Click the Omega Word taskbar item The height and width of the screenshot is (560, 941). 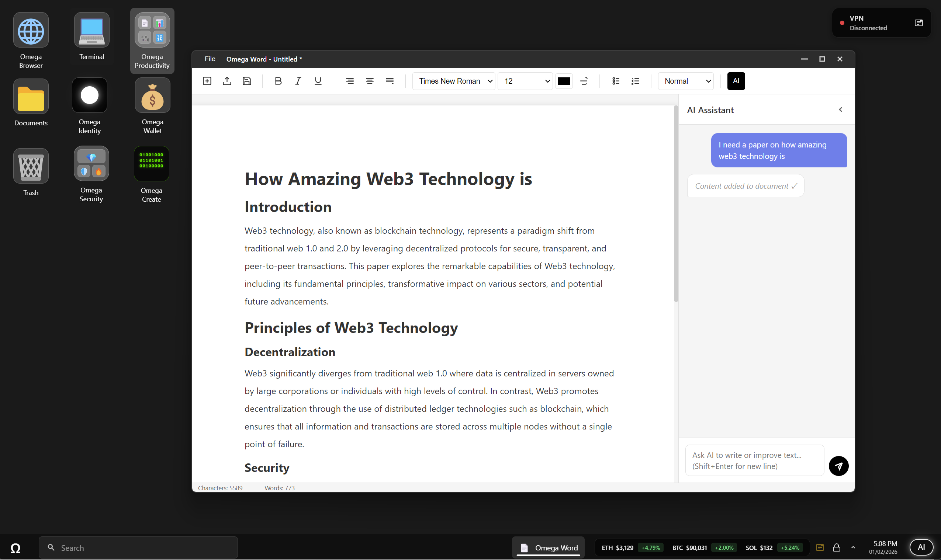(x=549, y=547)
